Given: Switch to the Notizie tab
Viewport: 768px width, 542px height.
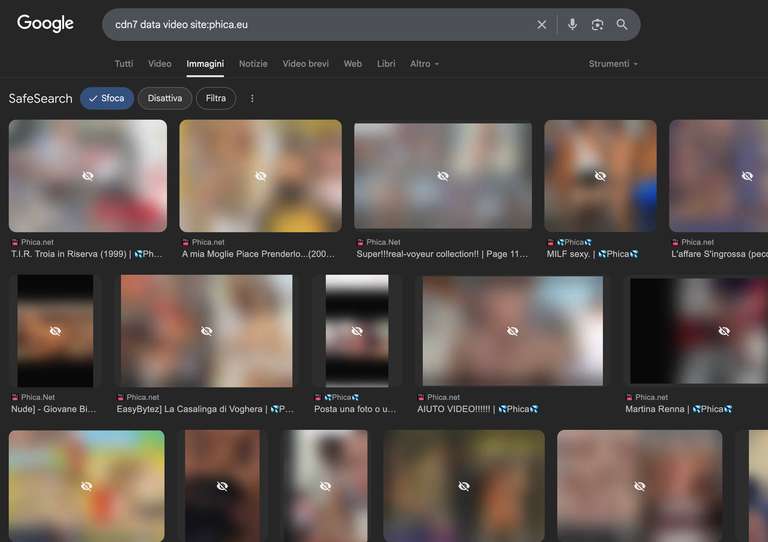Looking at the screenshot, I should [x=253, y=64].
